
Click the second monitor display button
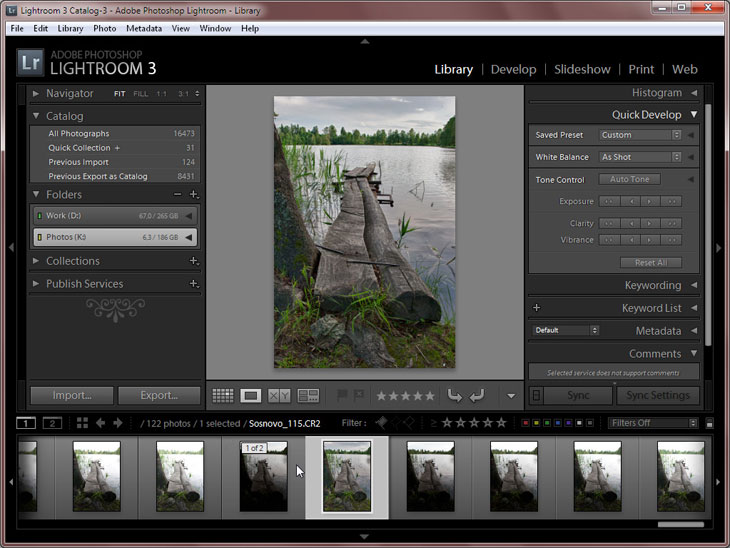[x=52, y=423]
